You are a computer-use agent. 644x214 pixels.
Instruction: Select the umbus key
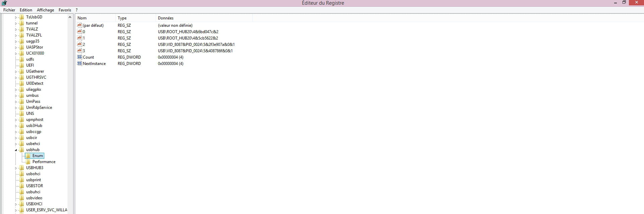32,95
